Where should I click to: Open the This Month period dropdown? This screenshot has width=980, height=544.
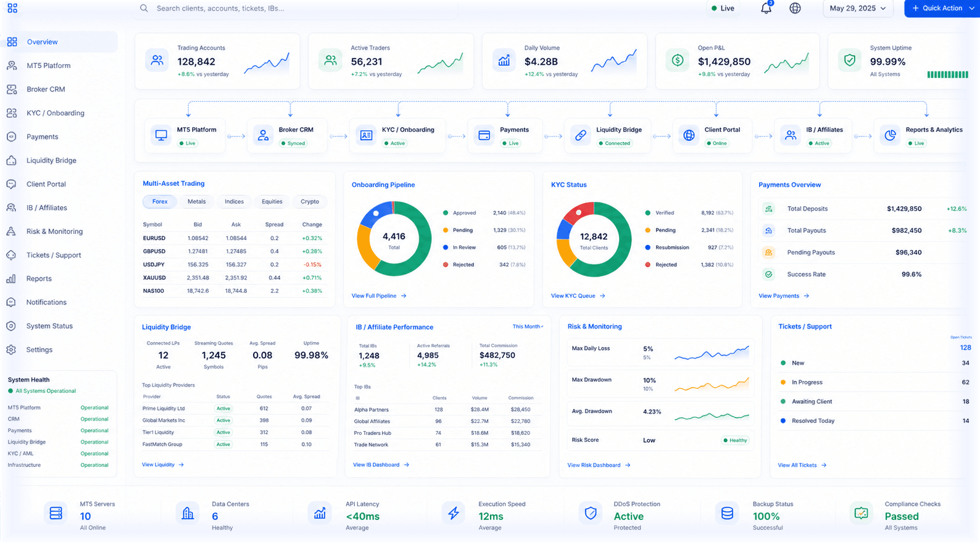(528, 327)
